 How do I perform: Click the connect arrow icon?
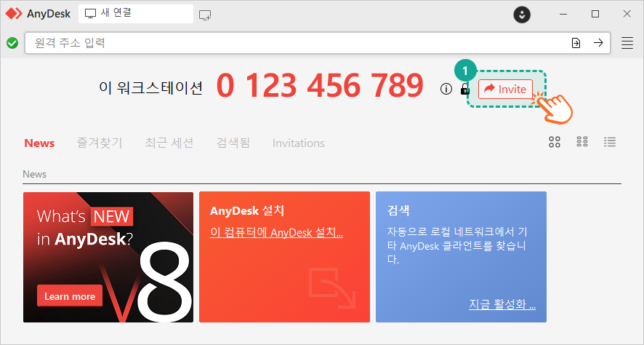(x=598, y=43)
